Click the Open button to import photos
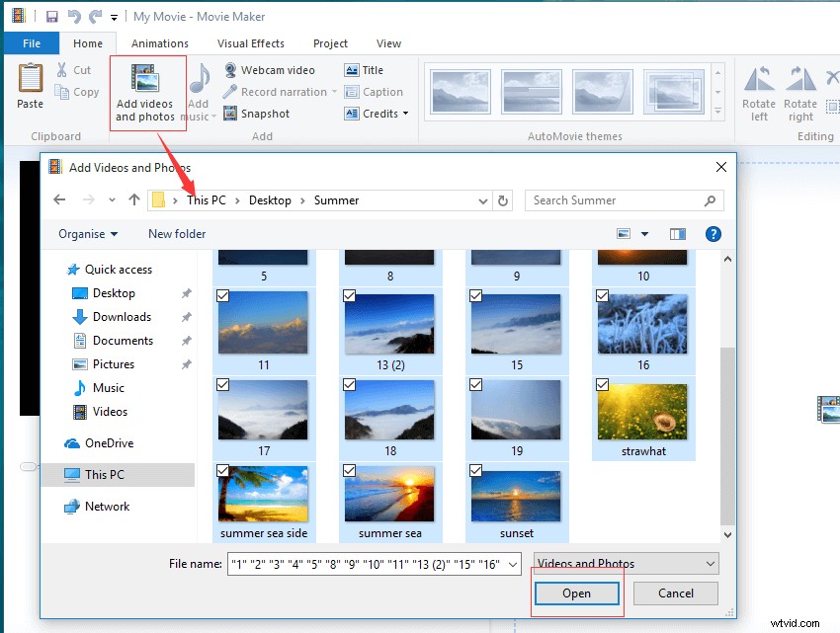 point(576,593)
